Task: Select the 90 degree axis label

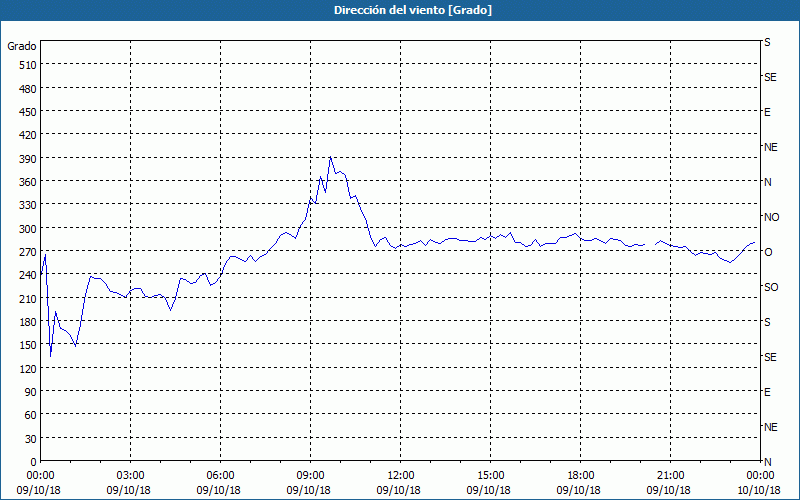Action: pyautogui.click(x=31, y=392)
